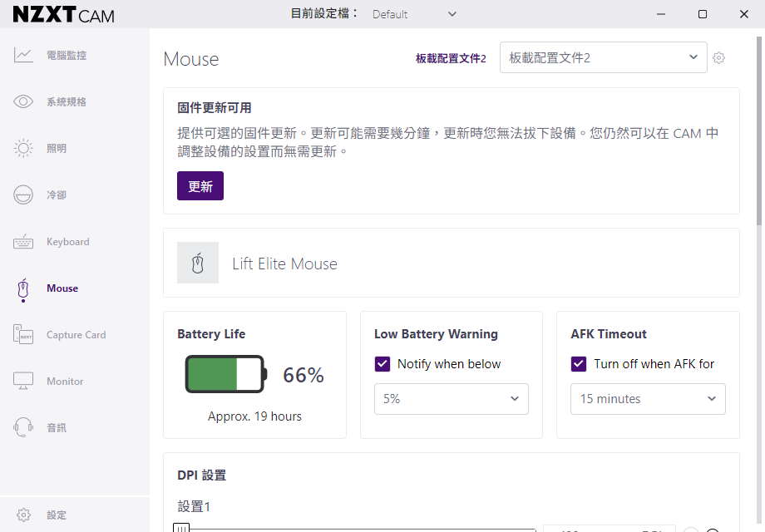The image size is (765, 532).
Task: Open the 冷卻 cooling icon in sidebar
Action: coord(23,195)
